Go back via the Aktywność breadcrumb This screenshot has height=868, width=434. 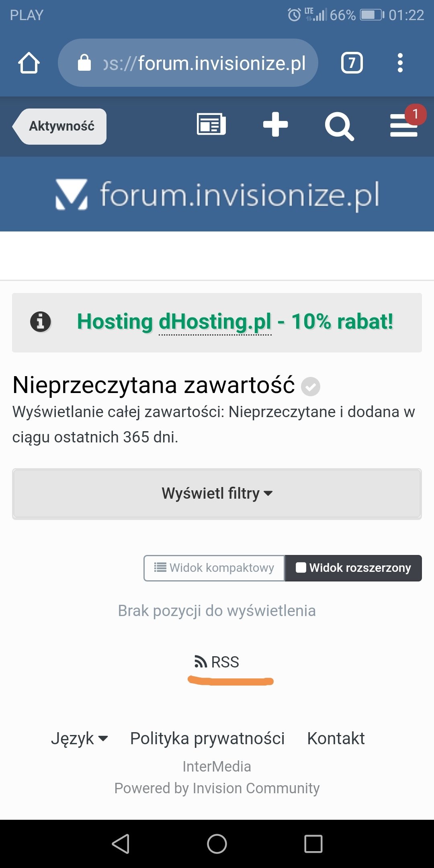[61, 126]
